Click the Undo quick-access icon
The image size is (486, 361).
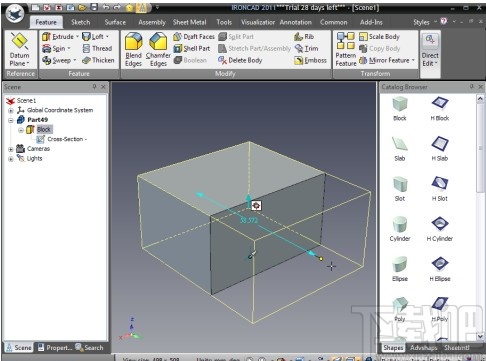[105, 7]
